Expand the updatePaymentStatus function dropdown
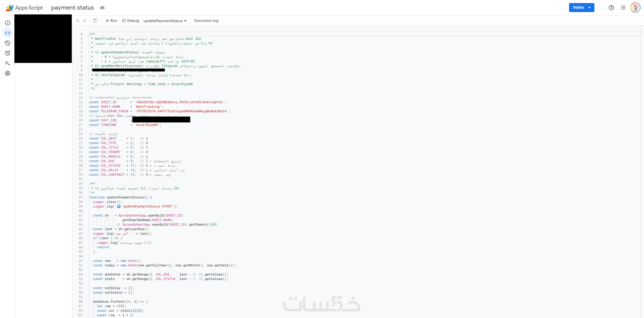 coord(165,21)
